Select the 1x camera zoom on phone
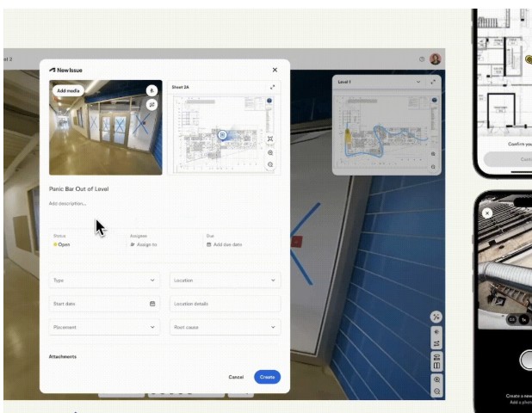 tap(524, 319)
